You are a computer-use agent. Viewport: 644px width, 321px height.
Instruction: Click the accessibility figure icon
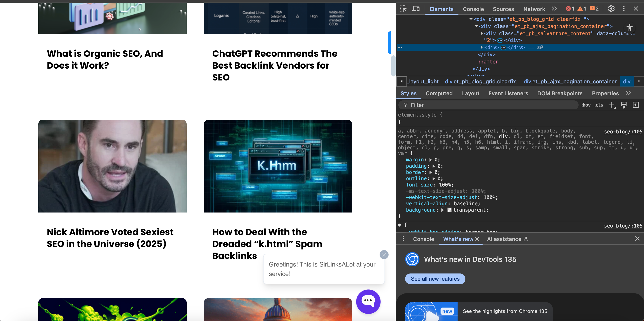click(x=629, y=28)
